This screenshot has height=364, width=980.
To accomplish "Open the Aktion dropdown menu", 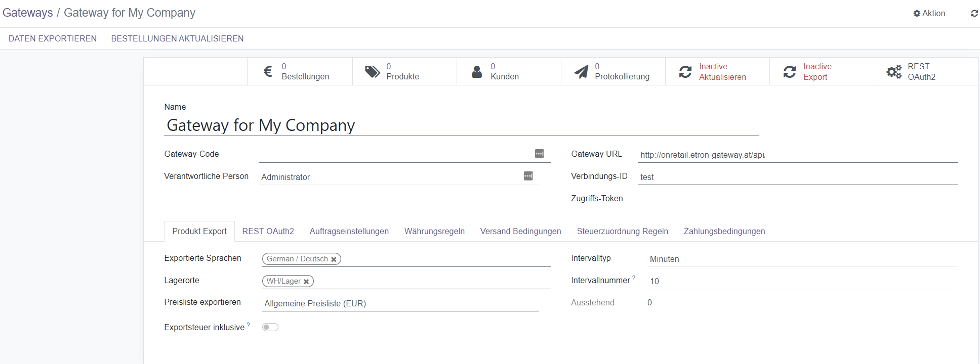I will [929, 14].
